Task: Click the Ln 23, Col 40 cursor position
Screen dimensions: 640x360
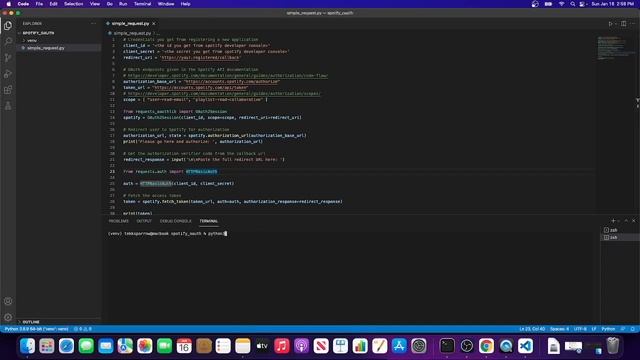Action: [532, 329]
